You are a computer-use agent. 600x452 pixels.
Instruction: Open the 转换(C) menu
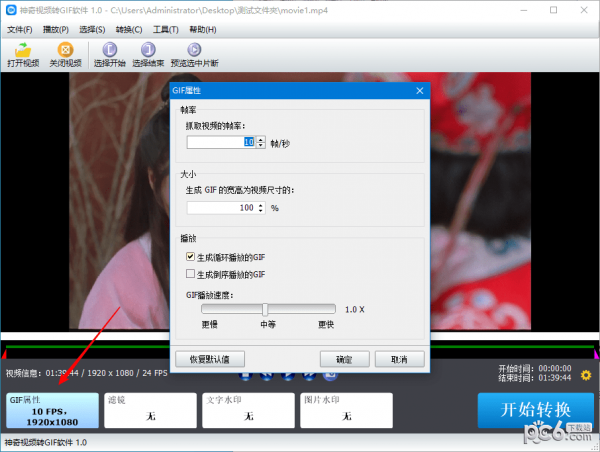pos(130,29)
